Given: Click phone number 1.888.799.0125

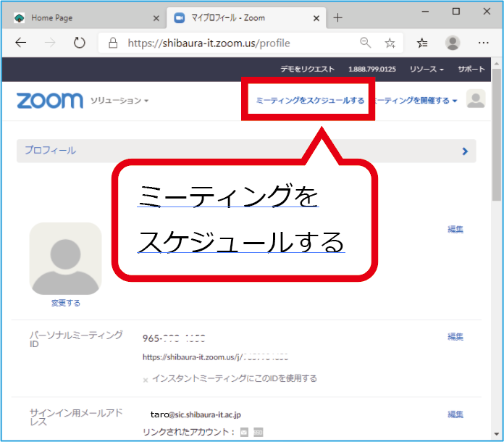Looking at the screenshot, I should click(372, 69).
